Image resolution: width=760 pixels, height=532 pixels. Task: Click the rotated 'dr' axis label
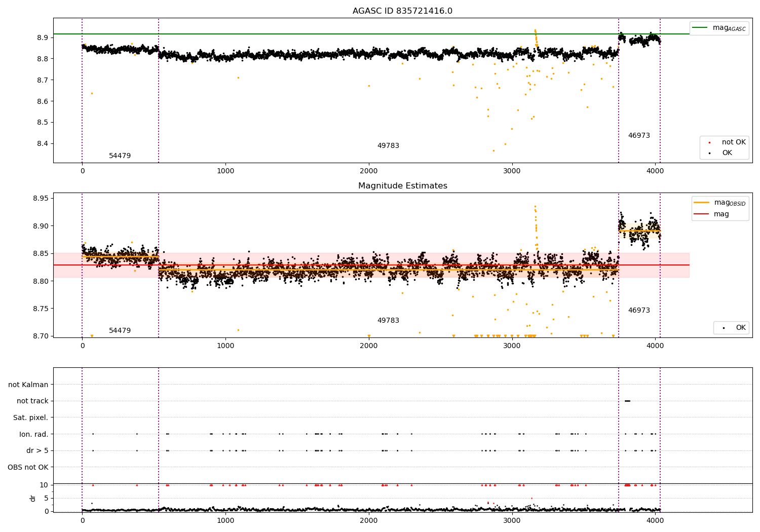point(33,498)
